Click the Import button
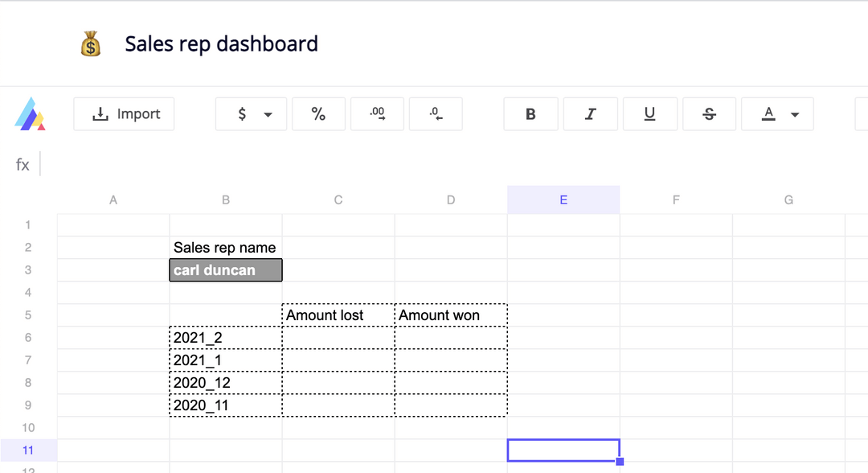868x473 pixels. (x=124, y=113)
